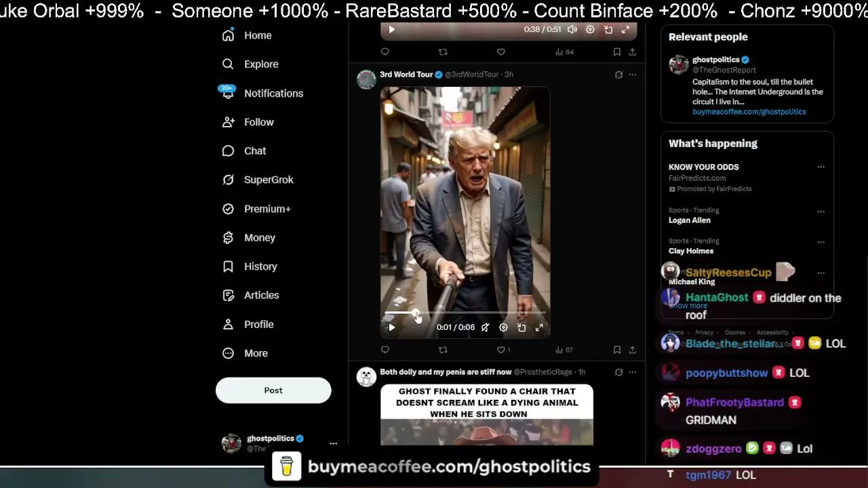Reply to the top video post

385,52
